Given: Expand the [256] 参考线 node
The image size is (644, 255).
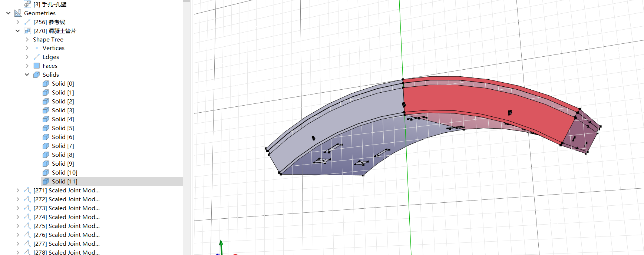Looking at the screenshot, I should point(18,22).
